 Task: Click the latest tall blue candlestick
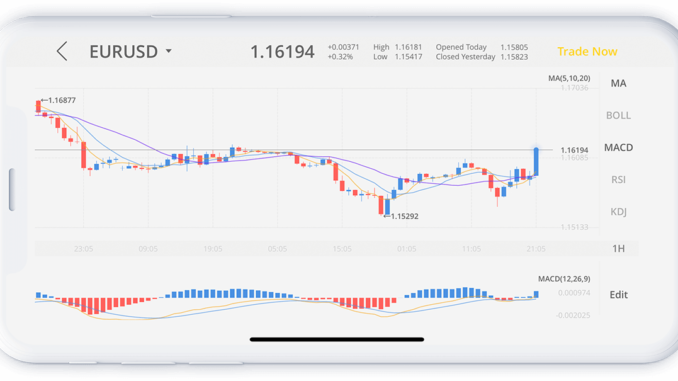click(x=536, y=161)
